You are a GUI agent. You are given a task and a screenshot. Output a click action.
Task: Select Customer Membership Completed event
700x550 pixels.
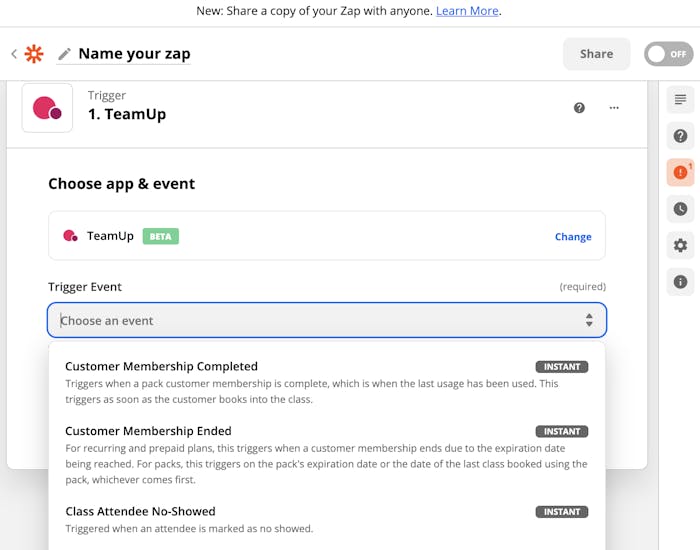[x=162, y=366]
